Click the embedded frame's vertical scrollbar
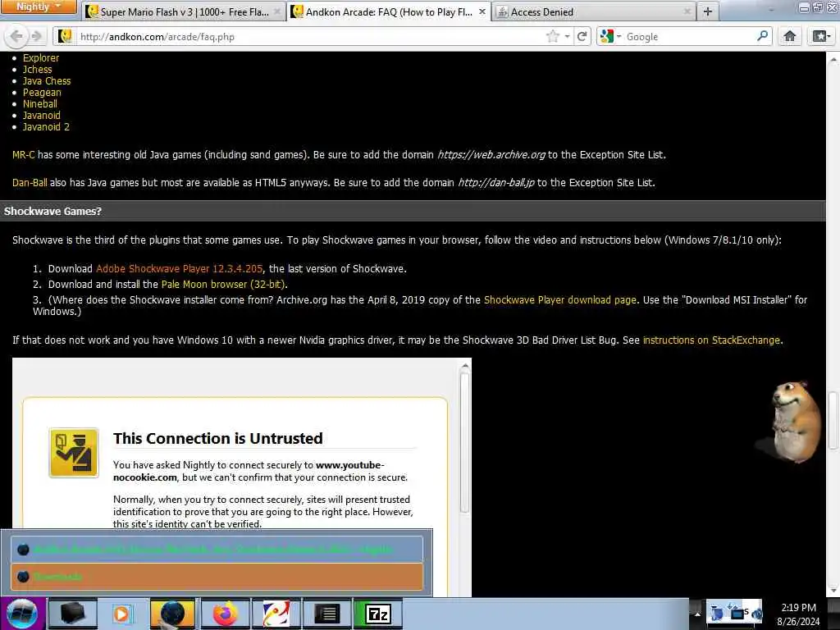840x630 pixels. click(x=464, y=442)
